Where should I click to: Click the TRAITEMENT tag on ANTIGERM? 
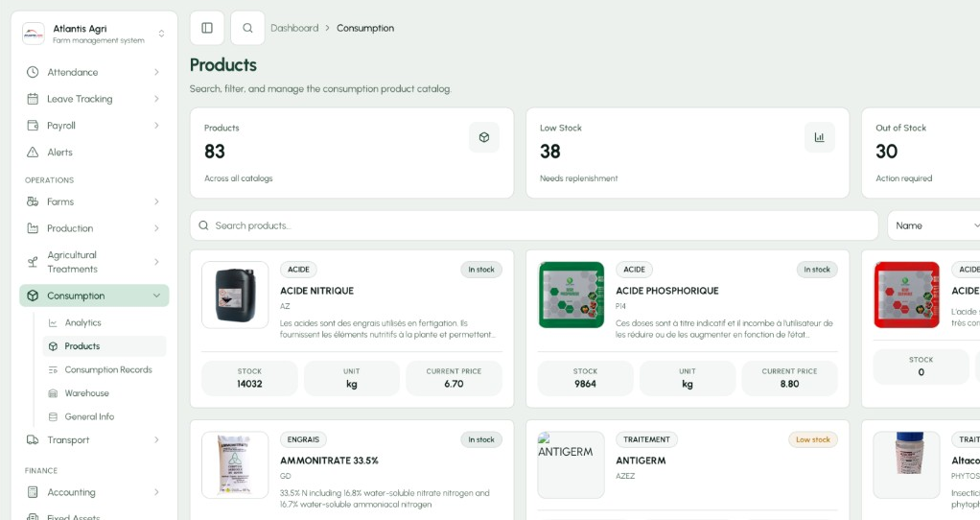pos(646,439)
